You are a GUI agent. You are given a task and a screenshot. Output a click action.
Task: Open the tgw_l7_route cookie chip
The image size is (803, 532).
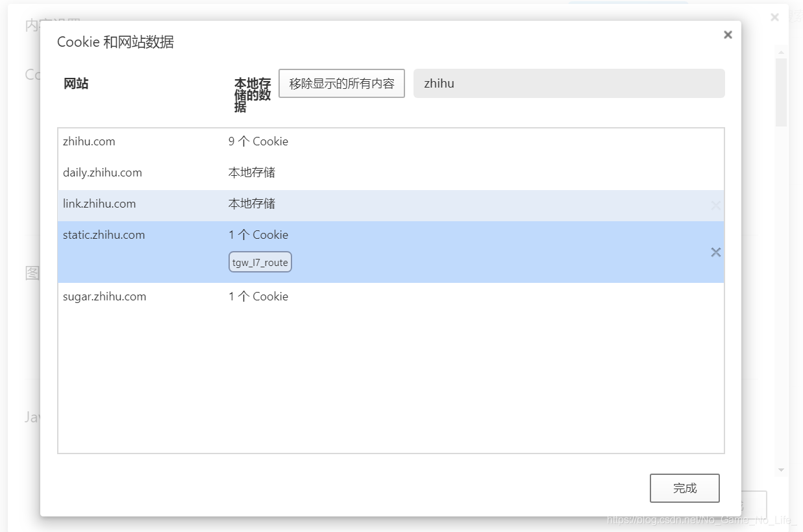260,262
